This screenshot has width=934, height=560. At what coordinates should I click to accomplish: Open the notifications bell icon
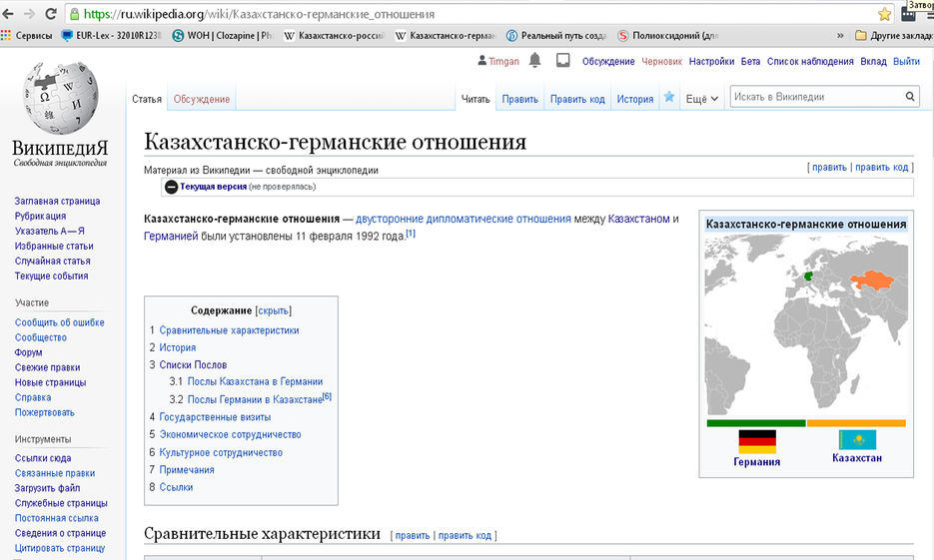[535, 61]
